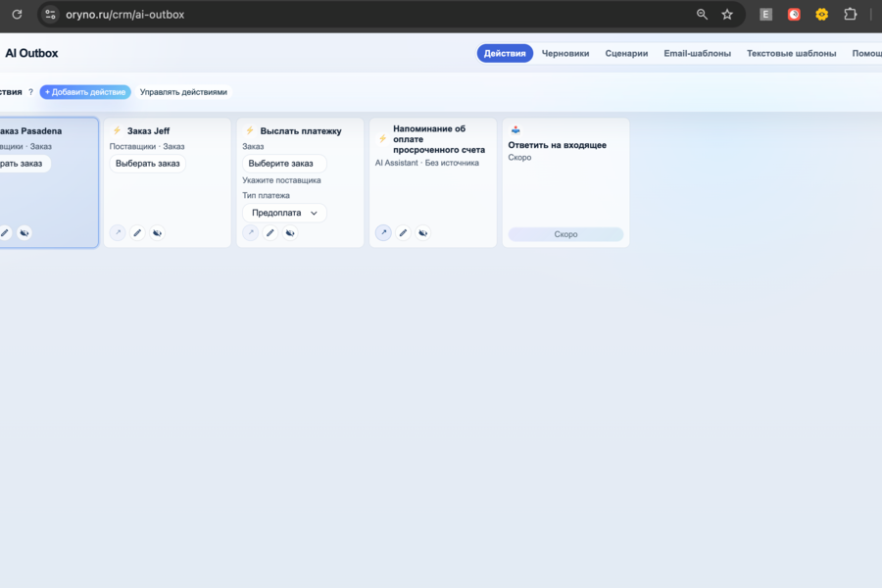
Task: Open site information icon beside the URL
Action: (x=50, y=14)
